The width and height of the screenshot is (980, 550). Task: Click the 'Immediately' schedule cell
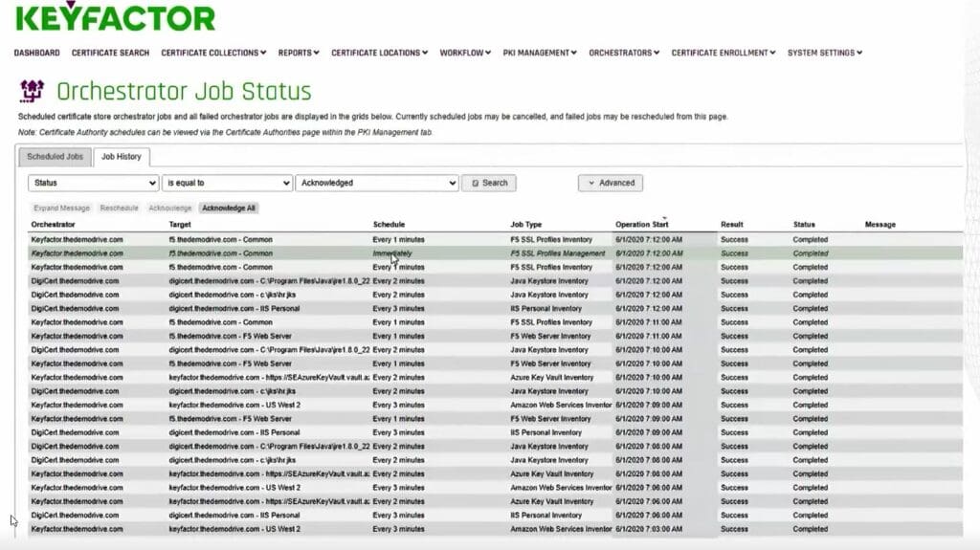tap(391, 253)
